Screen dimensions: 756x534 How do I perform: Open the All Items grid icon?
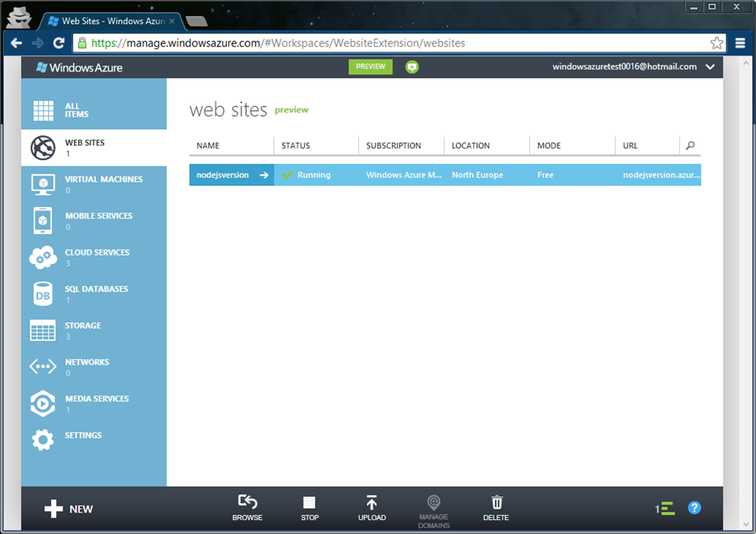(44, 111)
